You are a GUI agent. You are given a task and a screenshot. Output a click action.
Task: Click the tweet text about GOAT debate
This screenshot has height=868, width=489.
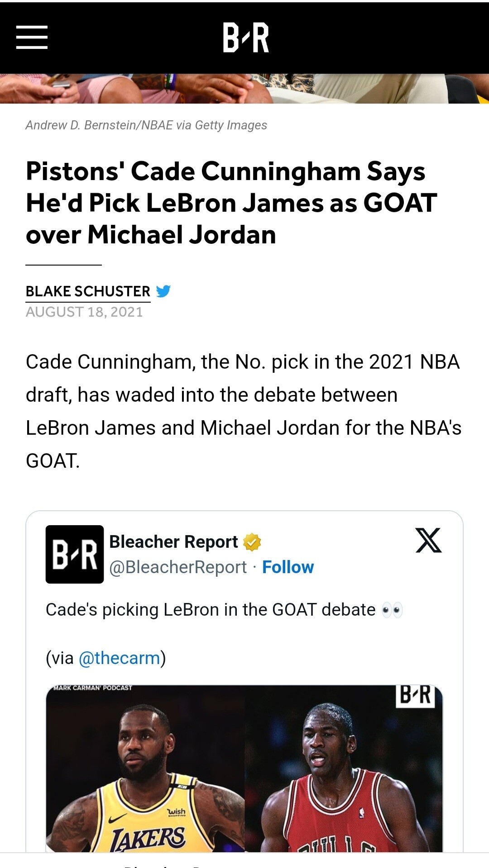(211, 610)
